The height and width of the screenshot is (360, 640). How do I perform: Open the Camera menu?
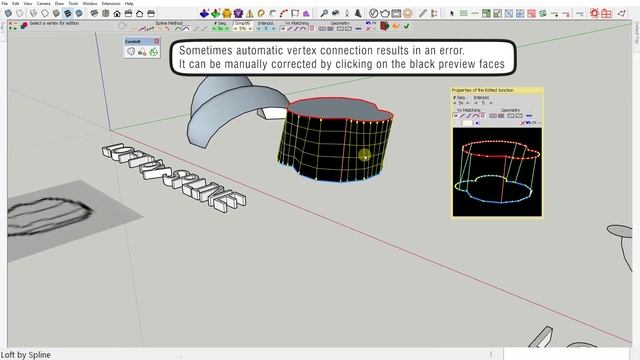point(43,3)
